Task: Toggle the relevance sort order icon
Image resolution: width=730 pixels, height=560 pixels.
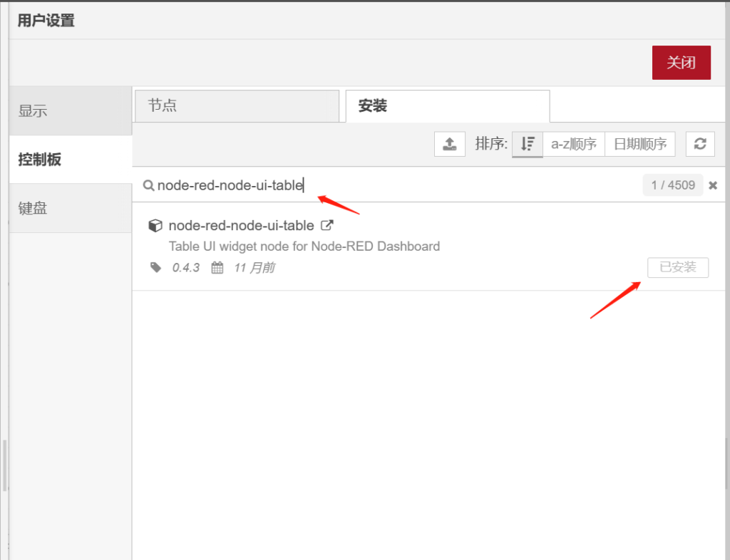Action: [528, 144]
